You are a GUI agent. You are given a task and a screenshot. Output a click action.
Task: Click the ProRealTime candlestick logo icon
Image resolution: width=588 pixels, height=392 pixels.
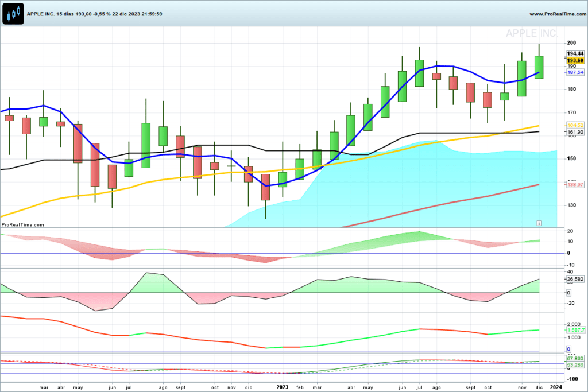pos(13,14)
